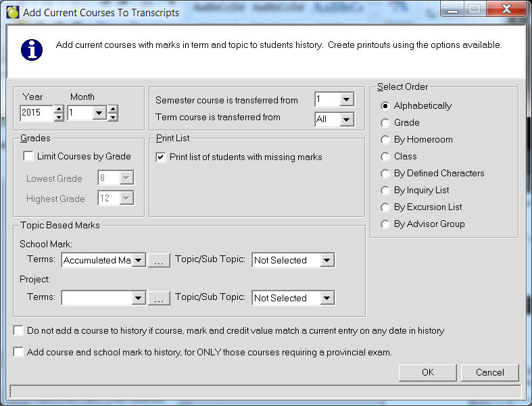Select the By Homeroom order option
This screenshot has height=406, width=532.
click(385, 139)
